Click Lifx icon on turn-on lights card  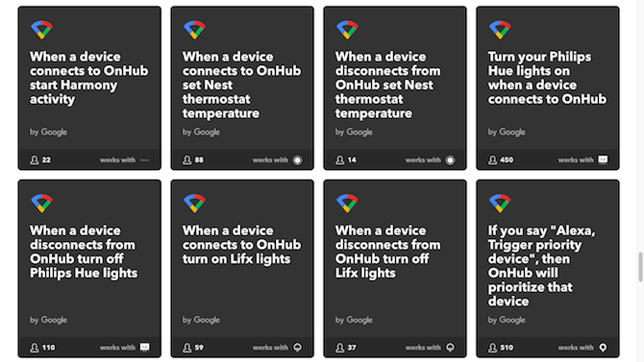(x=297, y=348)
